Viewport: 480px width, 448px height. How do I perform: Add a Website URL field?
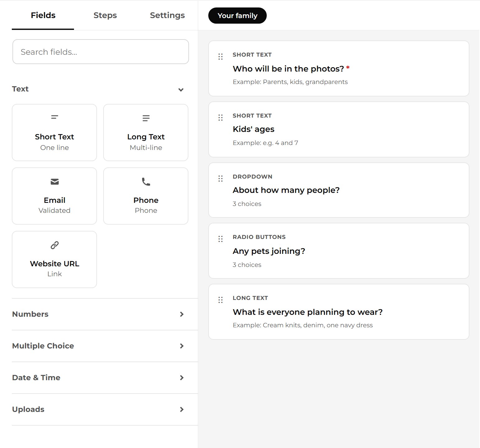(x=54, y=259)
